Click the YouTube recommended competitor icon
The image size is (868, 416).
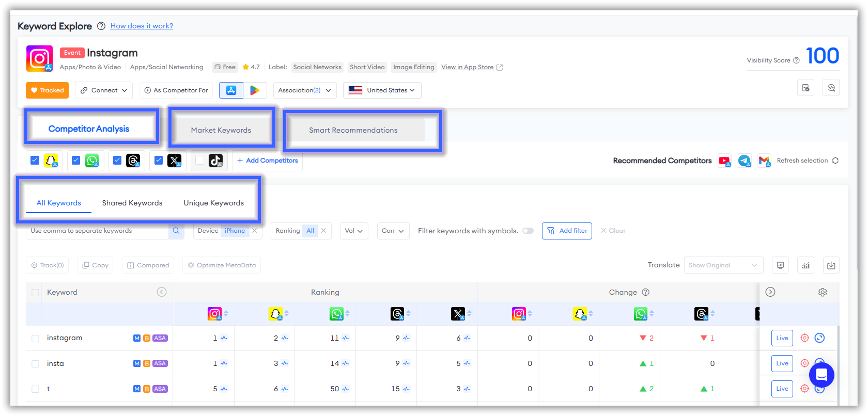point(724,161)
